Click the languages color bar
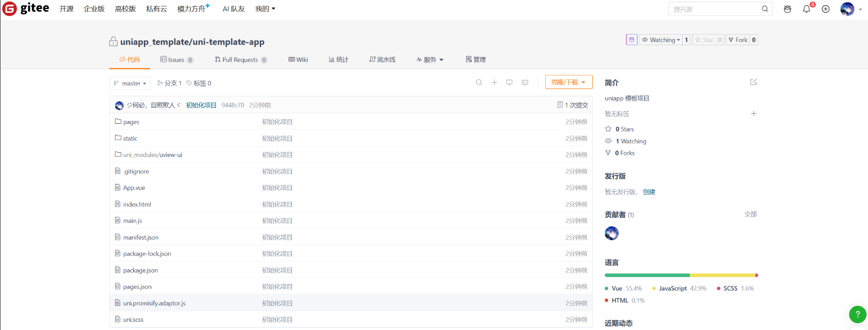Image resolution: width=868 pixels, height=330 pixels. 681,275
